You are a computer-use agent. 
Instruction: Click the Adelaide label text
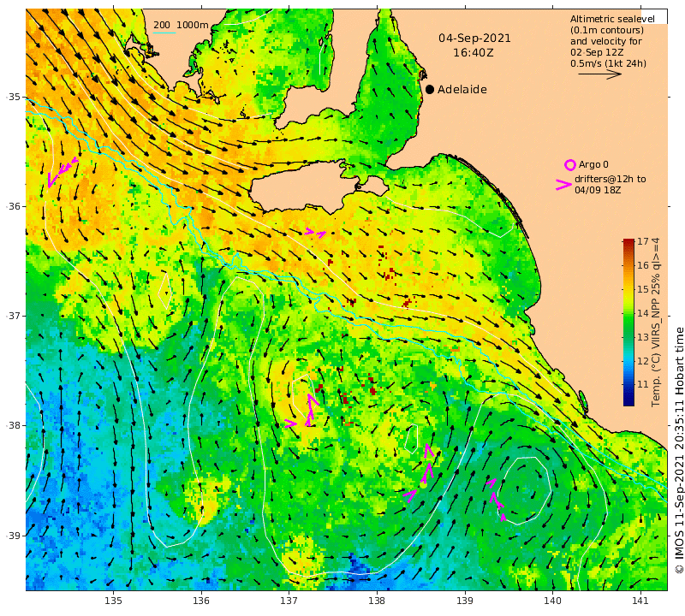coord(462,90)
